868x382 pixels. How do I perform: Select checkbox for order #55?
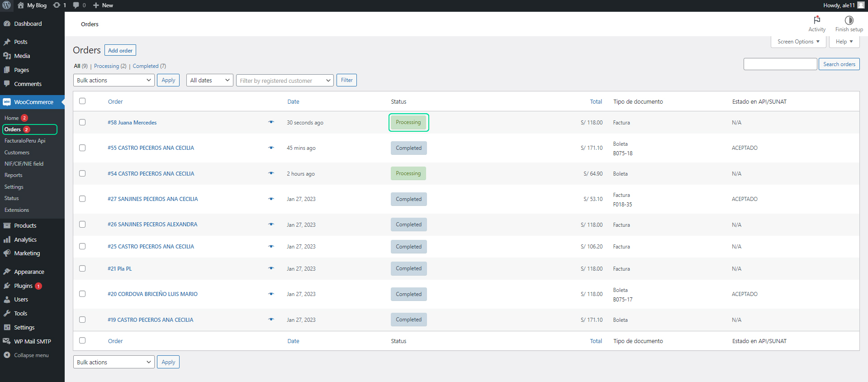[x=82, y=148]
